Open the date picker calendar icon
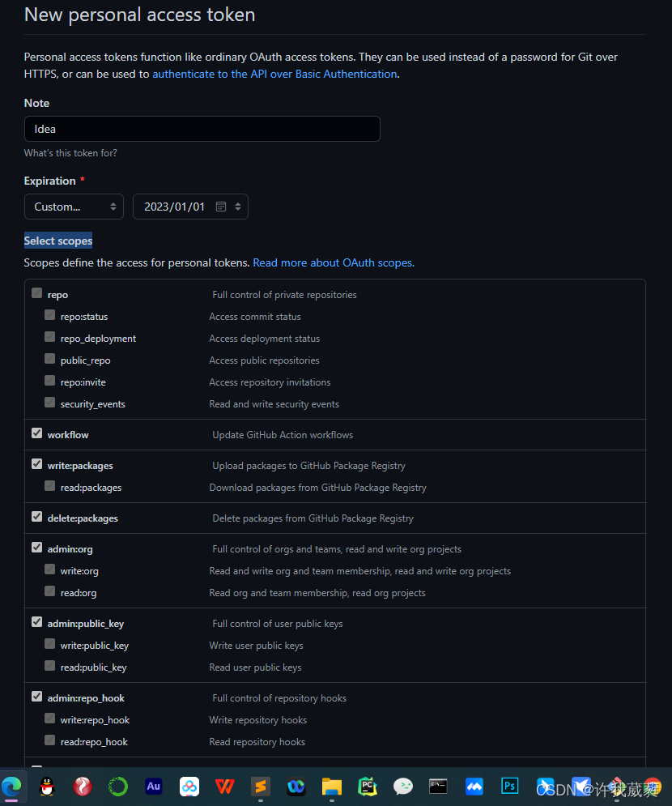 (x=220, y=207)
